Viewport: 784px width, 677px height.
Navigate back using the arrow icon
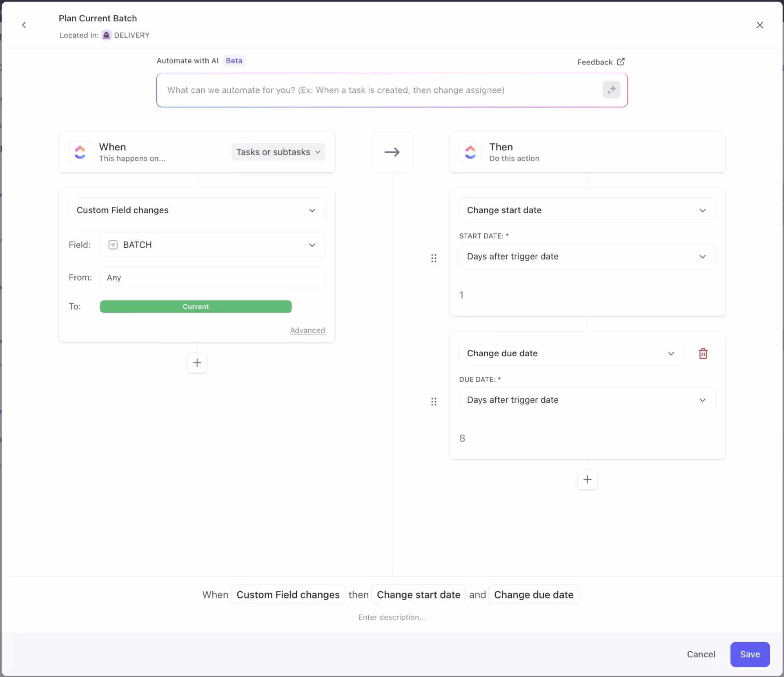pos(24,25)
